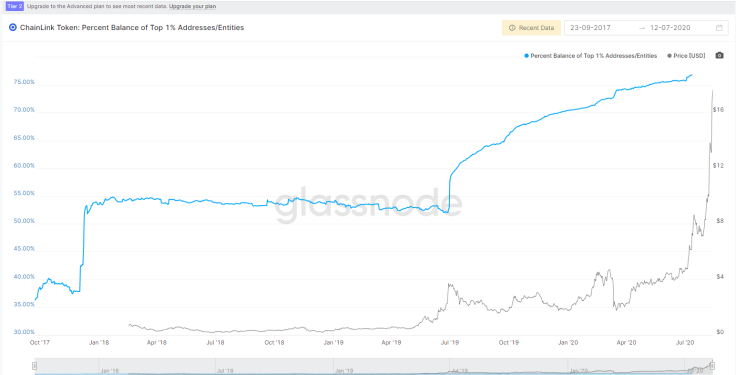736x375 pixels.
Task: Click the camera screenshot icon
Action: [x=719, y=55]
